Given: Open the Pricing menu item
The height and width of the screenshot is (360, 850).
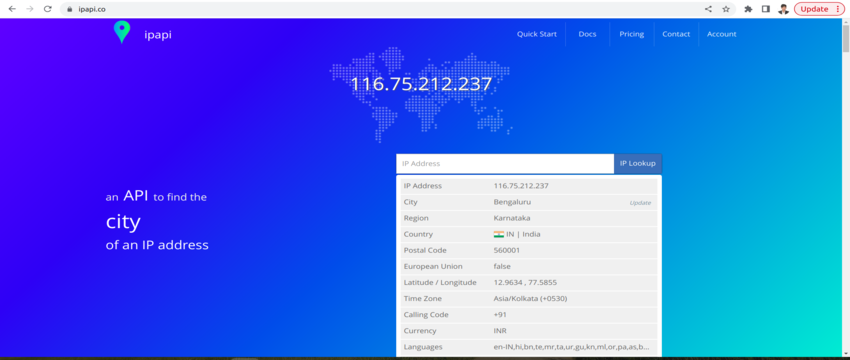Looking at the screenshot, I should (632, 34).
